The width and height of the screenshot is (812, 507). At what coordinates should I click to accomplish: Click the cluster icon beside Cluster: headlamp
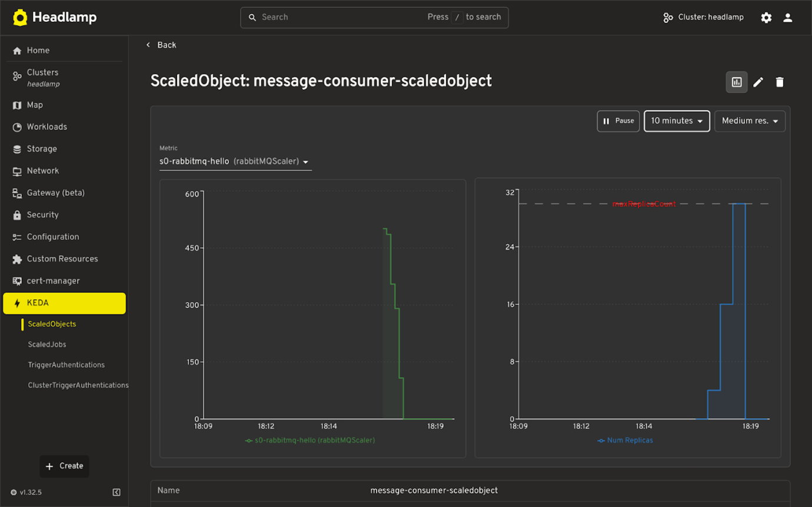(x=668, y=18)
